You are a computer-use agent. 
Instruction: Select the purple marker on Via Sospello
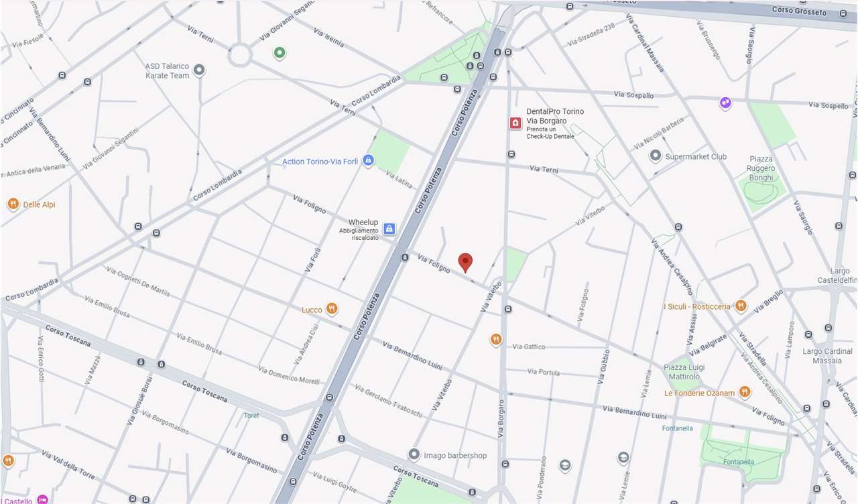point(725,103)
